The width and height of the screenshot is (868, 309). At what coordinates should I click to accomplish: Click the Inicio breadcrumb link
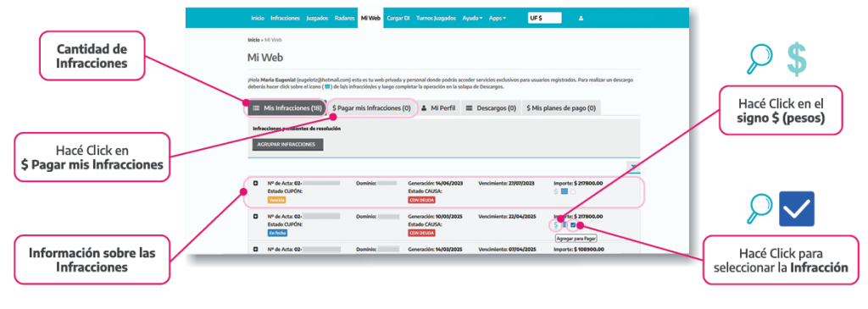coord(253,40)
